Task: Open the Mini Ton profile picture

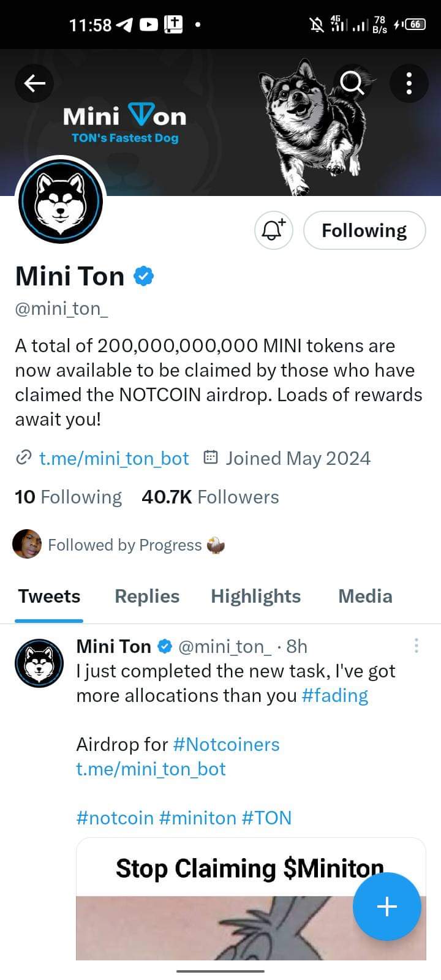Action: [x=60, y=202]
